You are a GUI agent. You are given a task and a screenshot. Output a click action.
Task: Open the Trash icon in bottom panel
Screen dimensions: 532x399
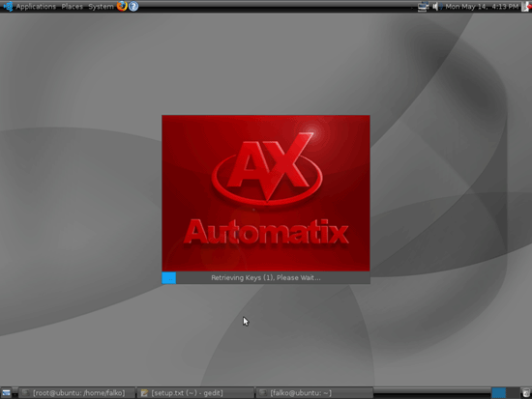(x=526, y=393)
